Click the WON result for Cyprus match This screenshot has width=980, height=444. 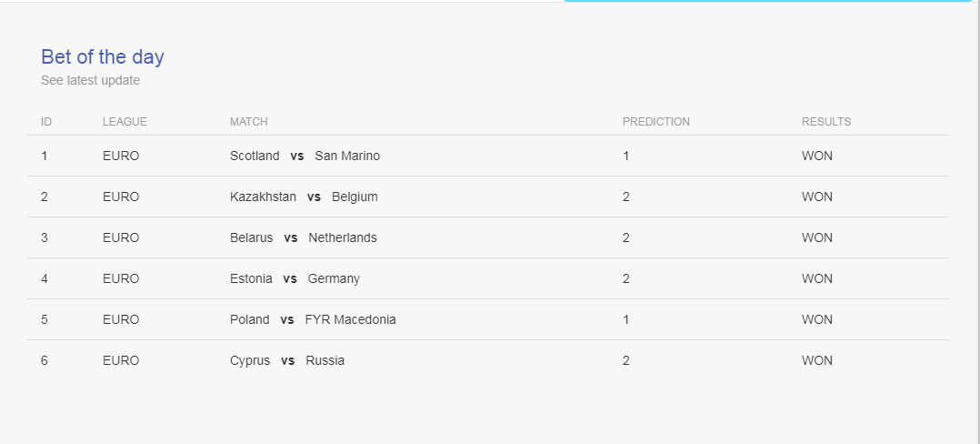tap(817, 360)
